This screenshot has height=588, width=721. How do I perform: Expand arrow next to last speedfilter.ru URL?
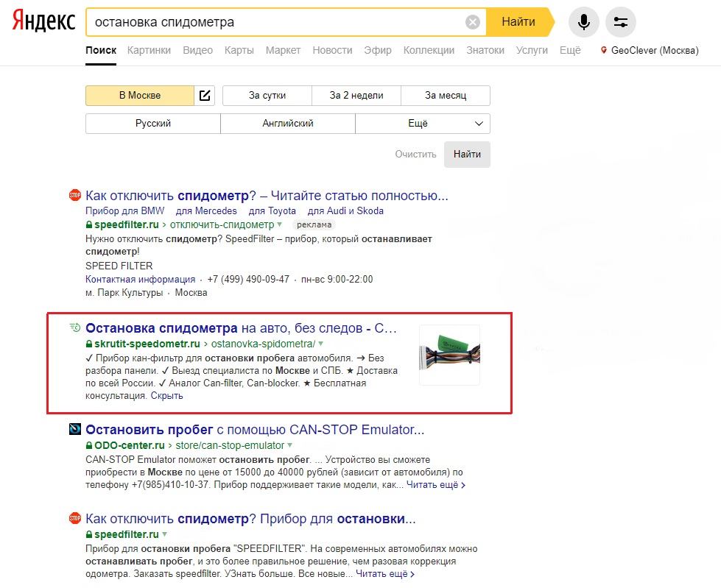(164, 535)
